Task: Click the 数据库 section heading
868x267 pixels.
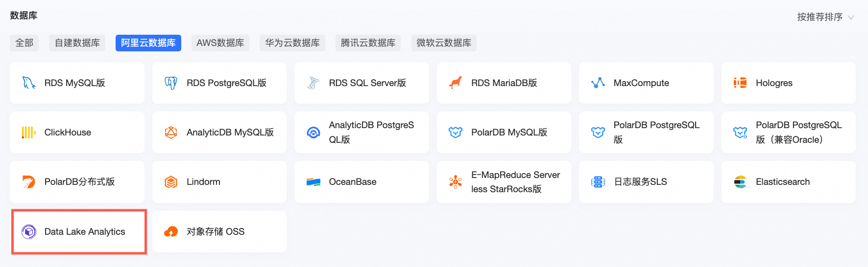Action: [x=24, y=16]
